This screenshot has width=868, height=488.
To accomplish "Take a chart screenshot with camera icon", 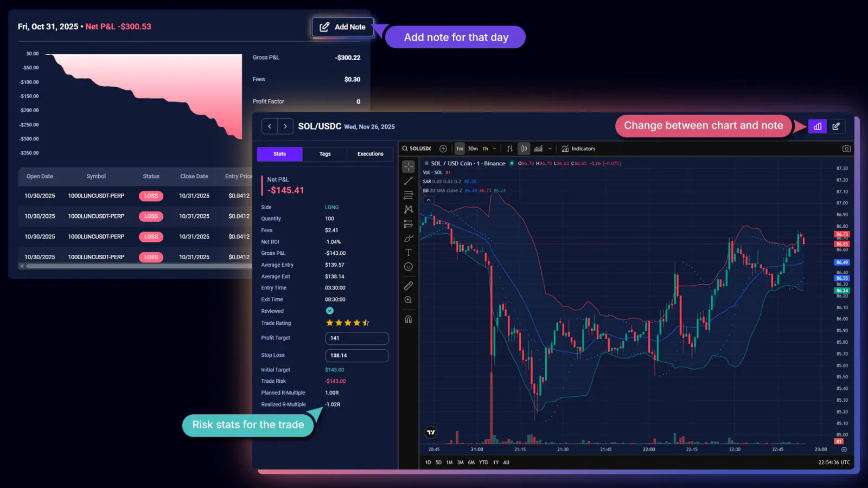I will (846, 147).
